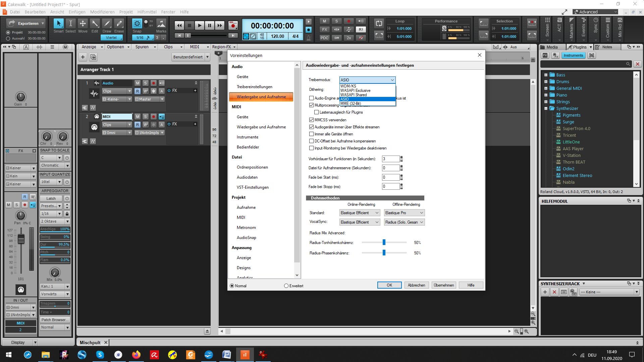Open VST-Einstellungen preferences page
The width and height of the screenshot is (644, 362).
pos(253,187)
